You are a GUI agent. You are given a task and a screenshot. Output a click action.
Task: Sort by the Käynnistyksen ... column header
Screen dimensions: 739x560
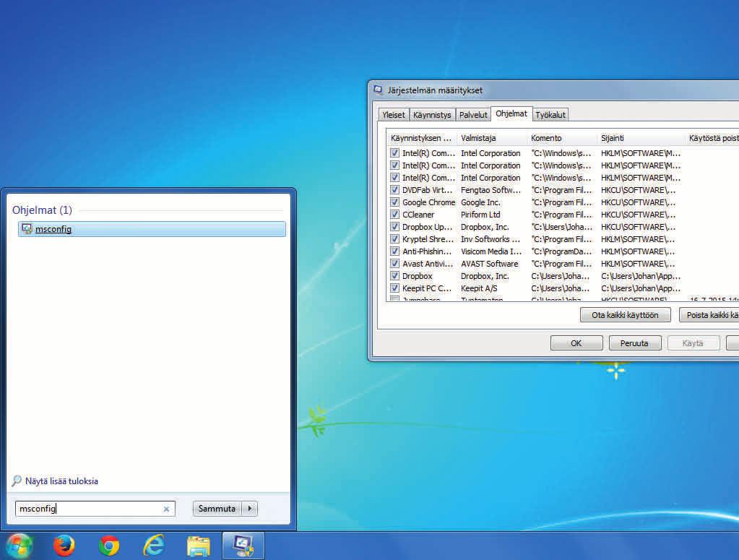(x=421, y=138)
